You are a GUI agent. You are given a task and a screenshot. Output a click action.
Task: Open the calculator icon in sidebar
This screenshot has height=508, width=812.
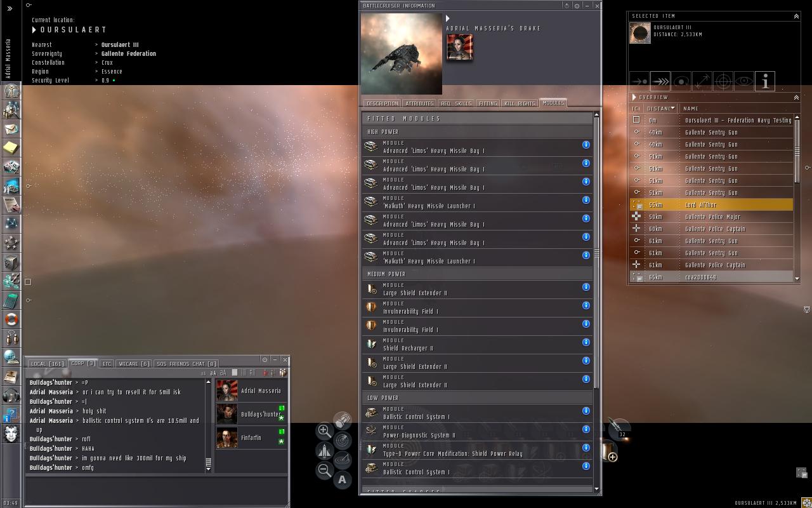[x=11, y=300]
